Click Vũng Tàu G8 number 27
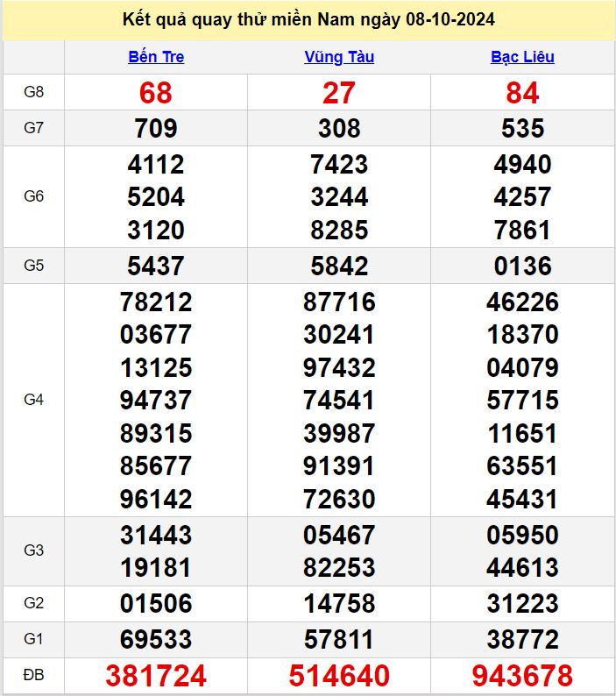Image resolution: width=616 pixels, height=696 pixels. [x=339, y=93]
